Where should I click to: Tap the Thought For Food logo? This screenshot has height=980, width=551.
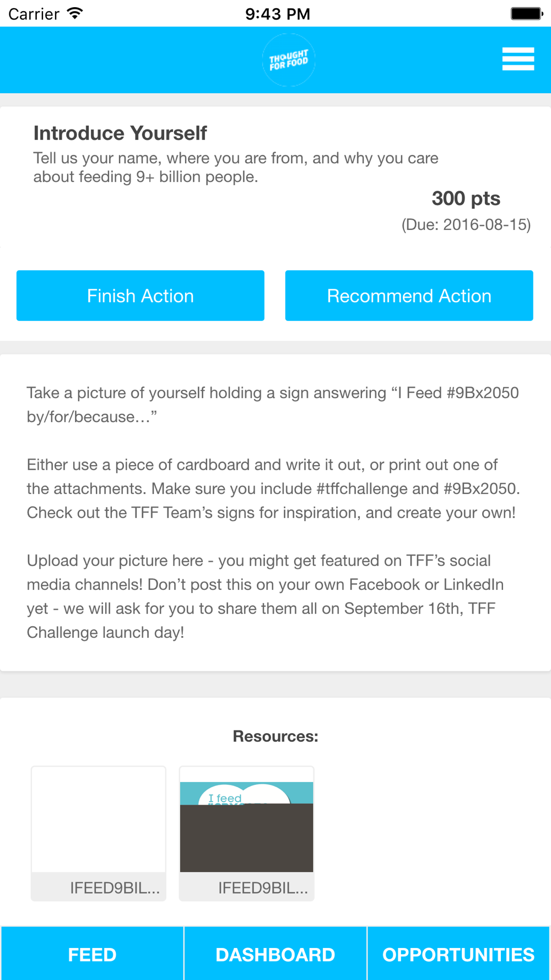(289, 60)
